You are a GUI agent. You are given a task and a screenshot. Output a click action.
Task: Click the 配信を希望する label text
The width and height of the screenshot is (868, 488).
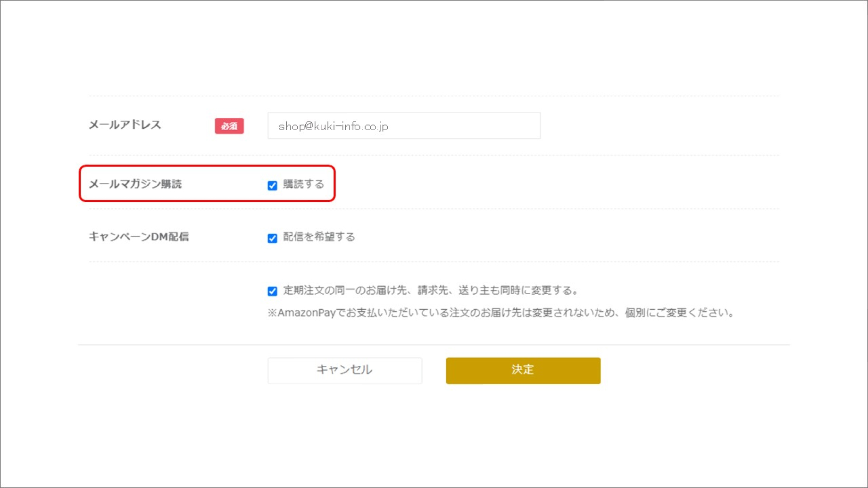[319, 237]
